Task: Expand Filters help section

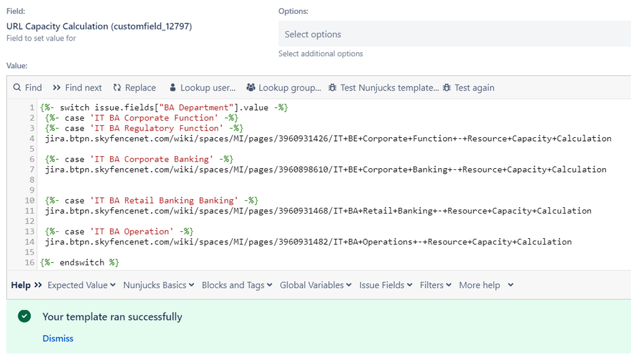Action: tap(436, 285)
